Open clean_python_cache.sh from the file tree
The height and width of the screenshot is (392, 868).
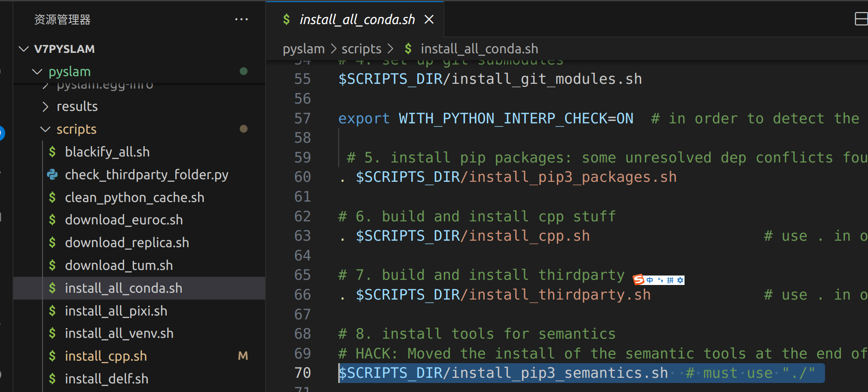coord(134,197)
